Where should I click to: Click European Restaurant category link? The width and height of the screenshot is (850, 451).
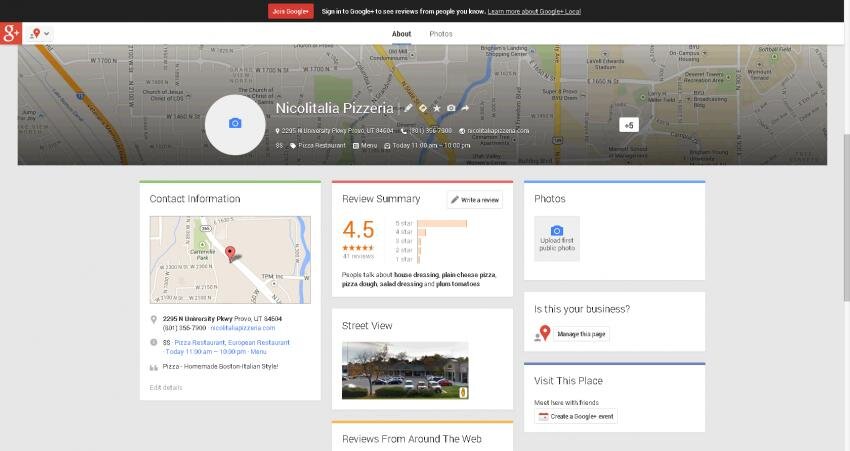(x=259, y=343)
